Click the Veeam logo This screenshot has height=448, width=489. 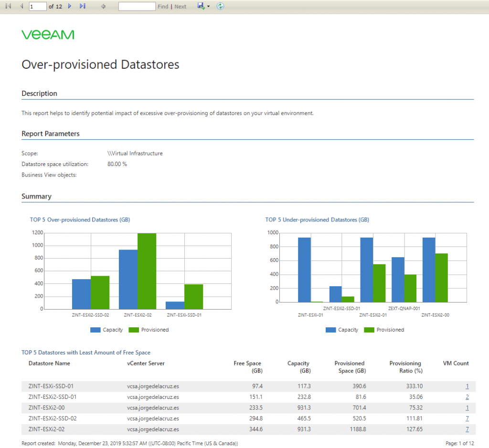(48, 34)
